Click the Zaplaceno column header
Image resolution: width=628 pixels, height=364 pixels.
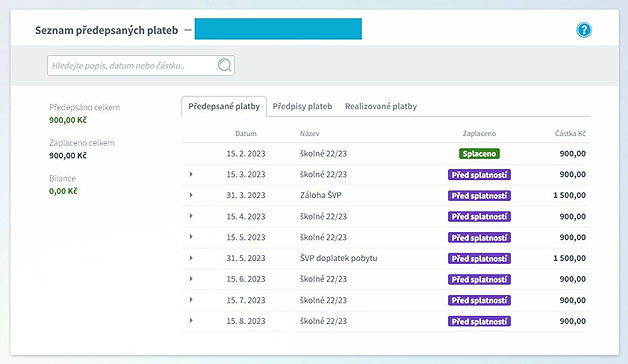[x=479, y=133]
